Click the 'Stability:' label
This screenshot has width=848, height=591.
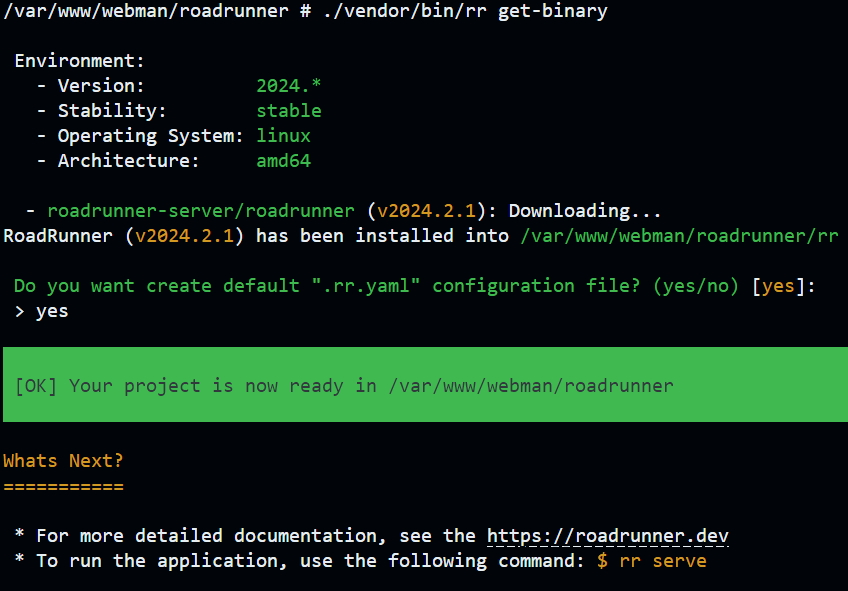click(112, 110)
